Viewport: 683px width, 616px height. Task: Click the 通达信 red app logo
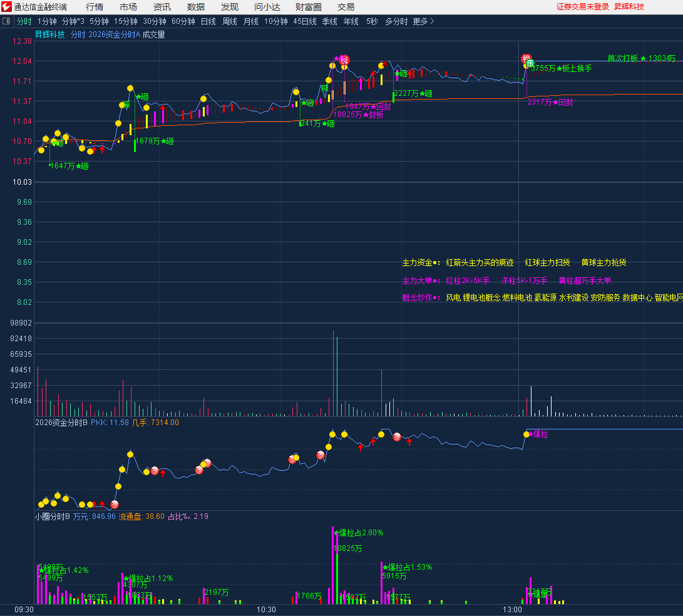tap(7, 7)
